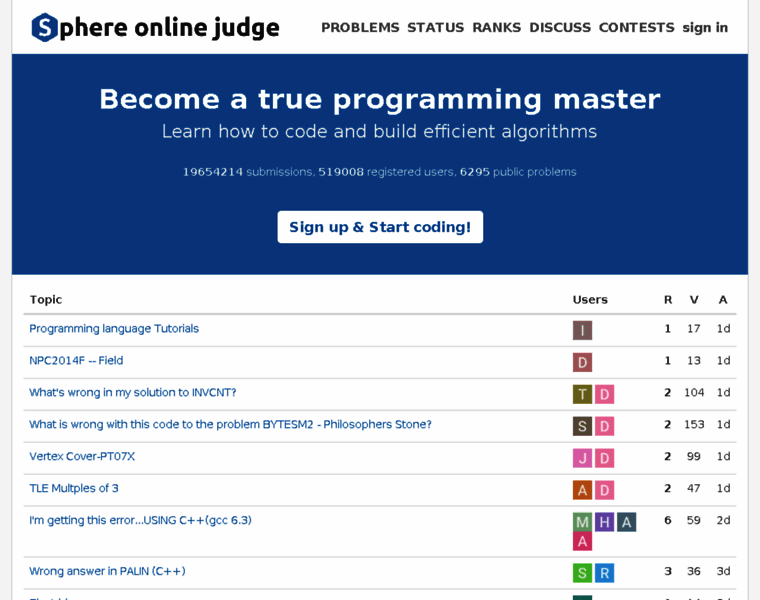Click views count 153 in BYTESM2 row

[x=694, y=425]
